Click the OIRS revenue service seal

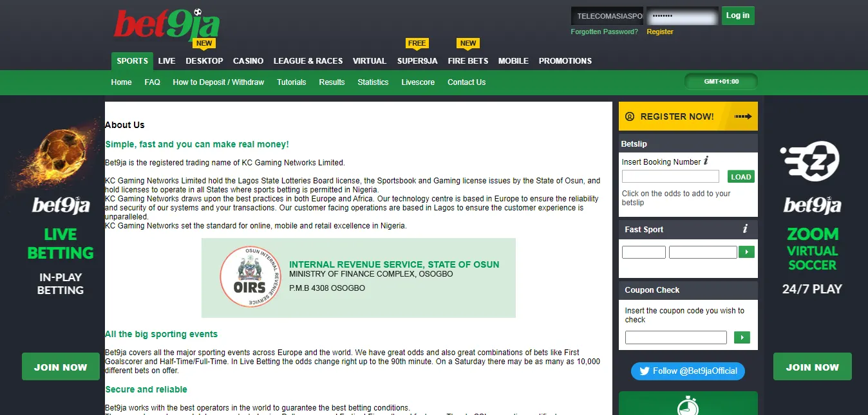click(x=249, y=277)
